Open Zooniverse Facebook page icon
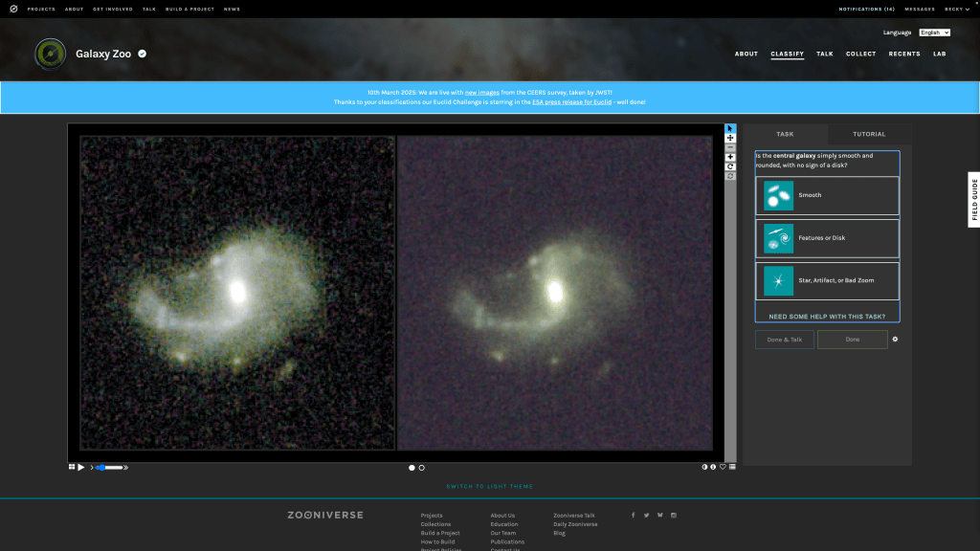 click(x=633, y=515)
